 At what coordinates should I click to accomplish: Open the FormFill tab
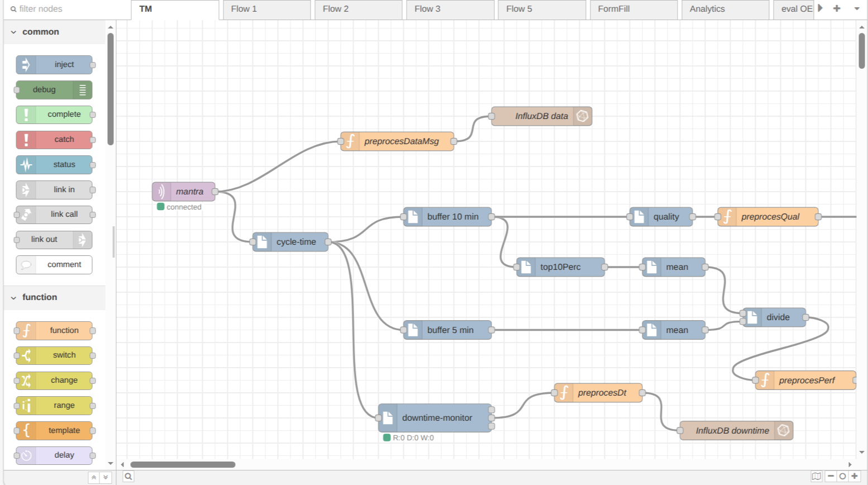coord(633,9)
